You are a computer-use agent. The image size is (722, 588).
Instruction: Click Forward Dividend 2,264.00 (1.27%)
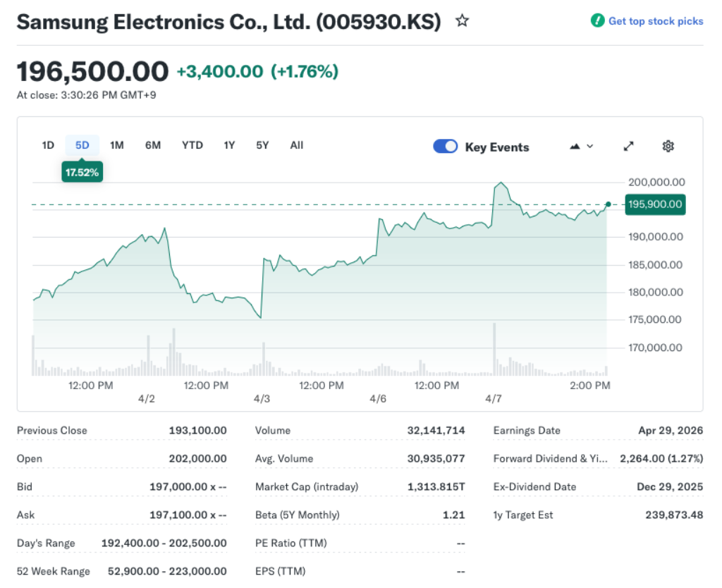(661, 458)
